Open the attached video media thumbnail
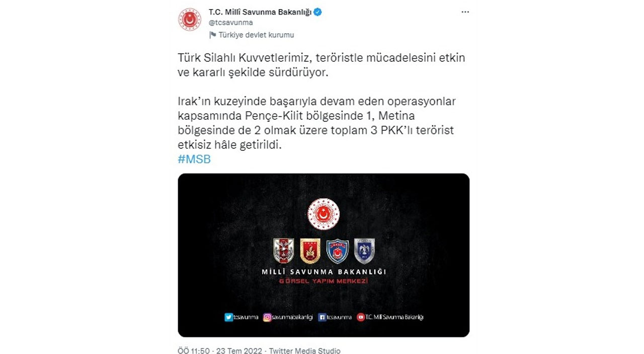 [324, 255]
